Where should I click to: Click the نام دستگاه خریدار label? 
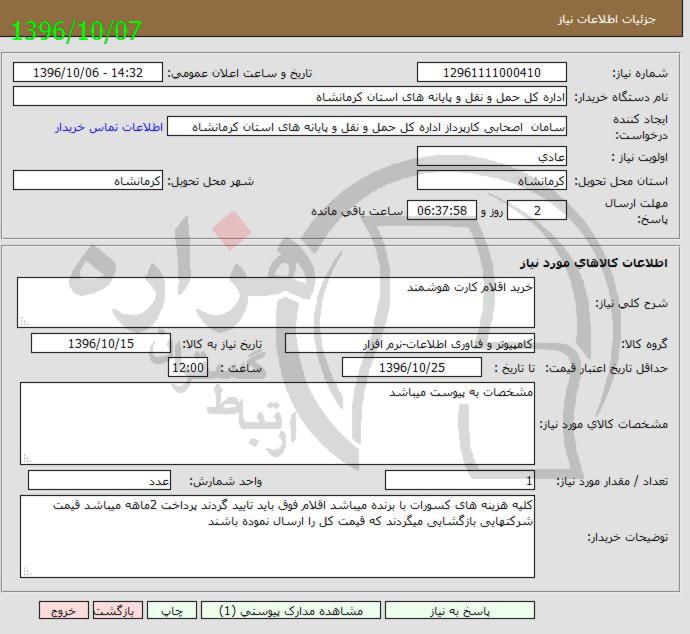pos(621,97)
